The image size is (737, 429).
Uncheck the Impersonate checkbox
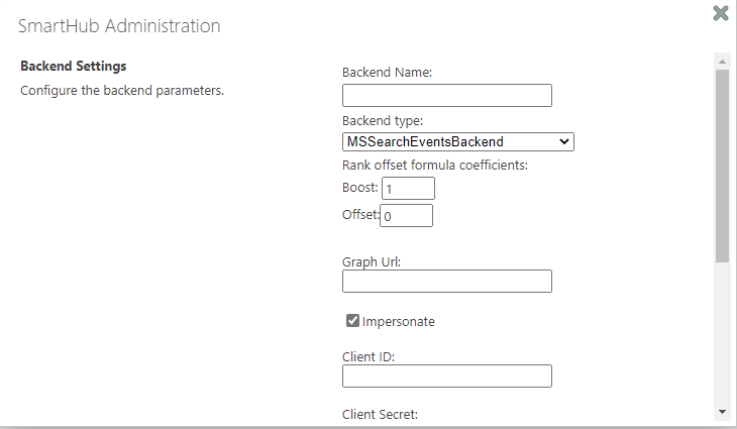click(352, 321)
